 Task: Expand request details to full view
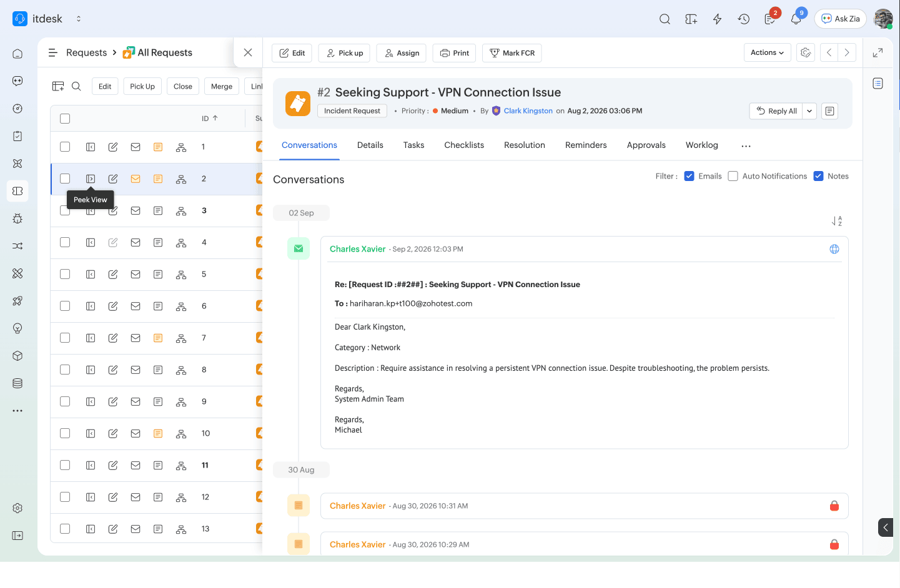coord(878,53)
